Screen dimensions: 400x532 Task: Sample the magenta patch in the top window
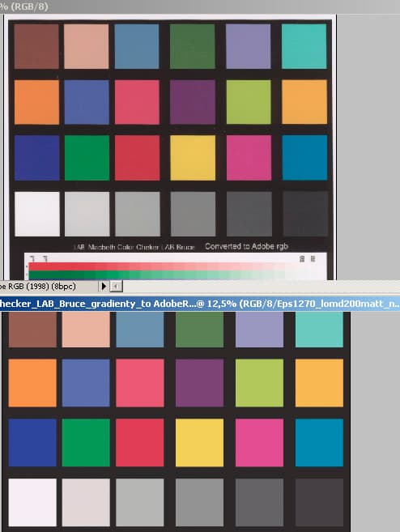coord(249,158)
